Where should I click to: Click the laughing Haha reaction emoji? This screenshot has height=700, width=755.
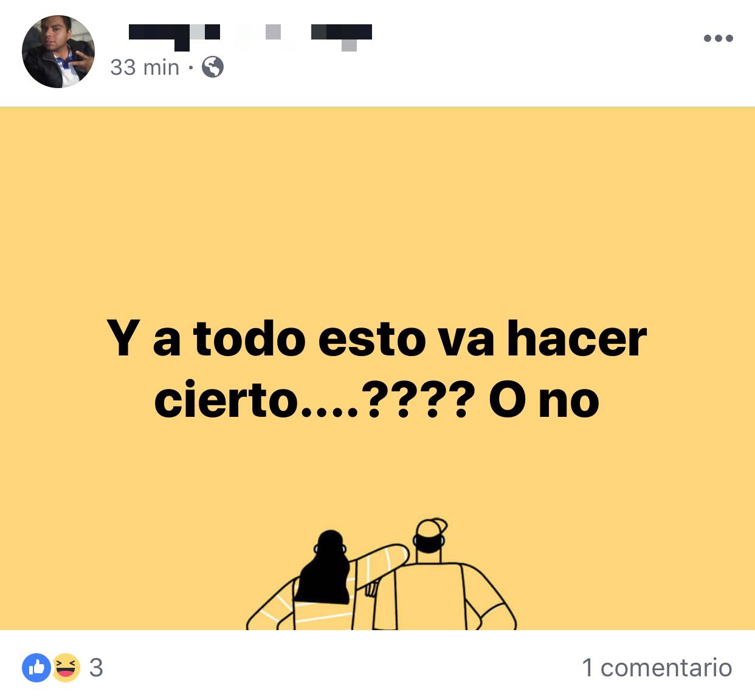pyautogui.click(x=66, y=668)
